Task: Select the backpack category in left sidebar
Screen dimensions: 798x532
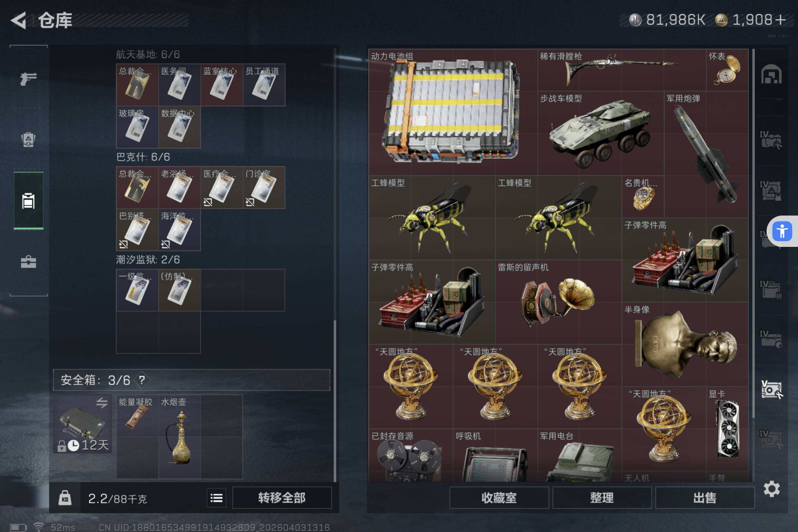Action: point(29,139)
